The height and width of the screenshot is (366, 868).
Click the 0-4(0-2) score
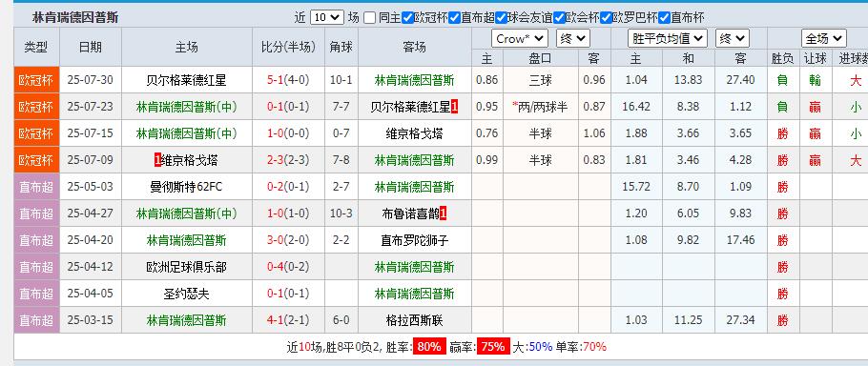pos(288,267)
